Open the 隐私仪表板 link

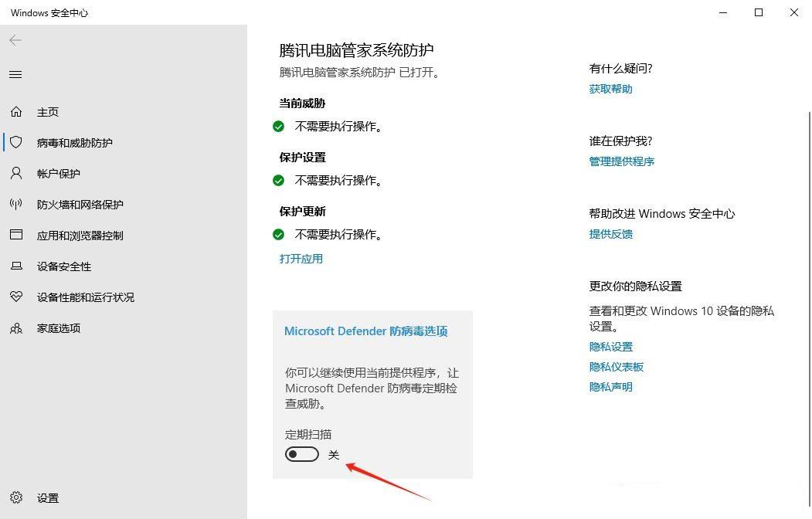(x=617, y=367)
